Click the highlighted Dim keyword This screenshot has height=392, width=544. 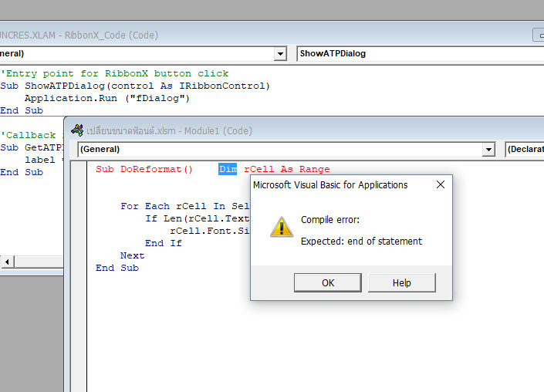tap(228, 169)
